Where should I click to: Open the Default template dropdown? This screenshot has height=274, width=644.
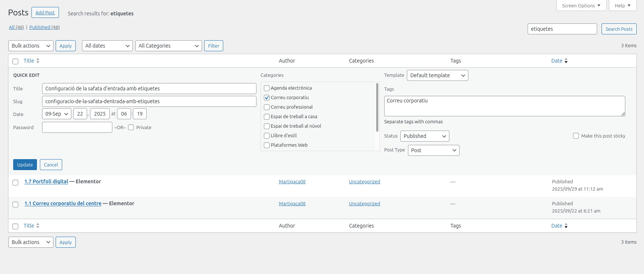437,75
